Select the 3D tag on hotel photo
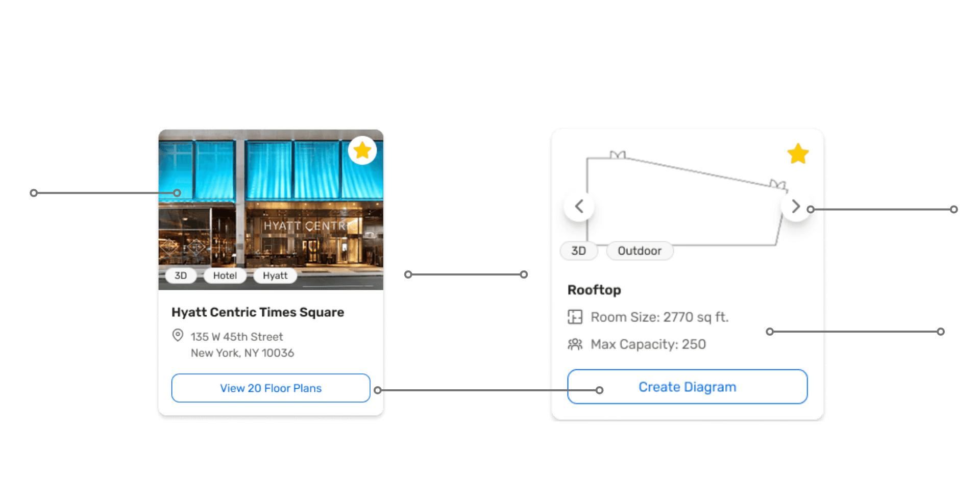The width and height of the screenshot is (980, 502). 181,275
